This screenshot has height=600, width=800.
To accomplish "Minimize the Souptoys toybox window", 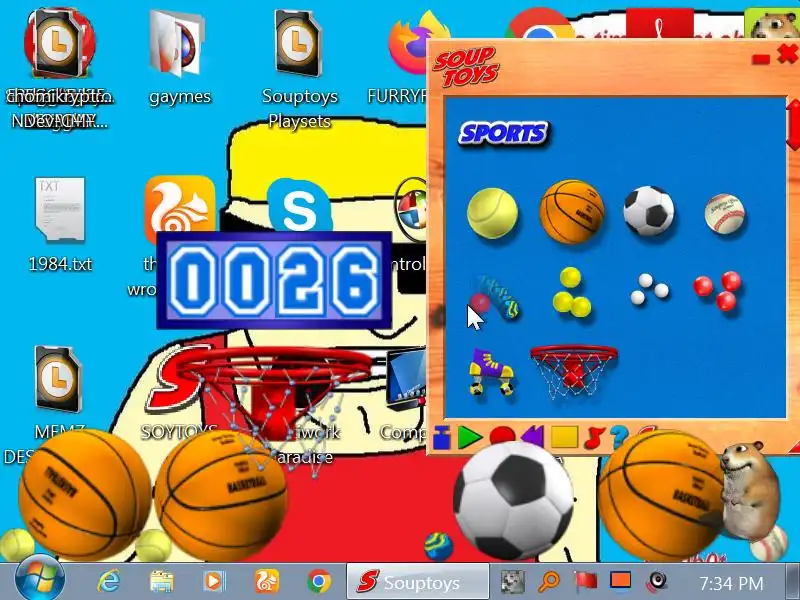I will pyautogui.click(x=761, y=60).
